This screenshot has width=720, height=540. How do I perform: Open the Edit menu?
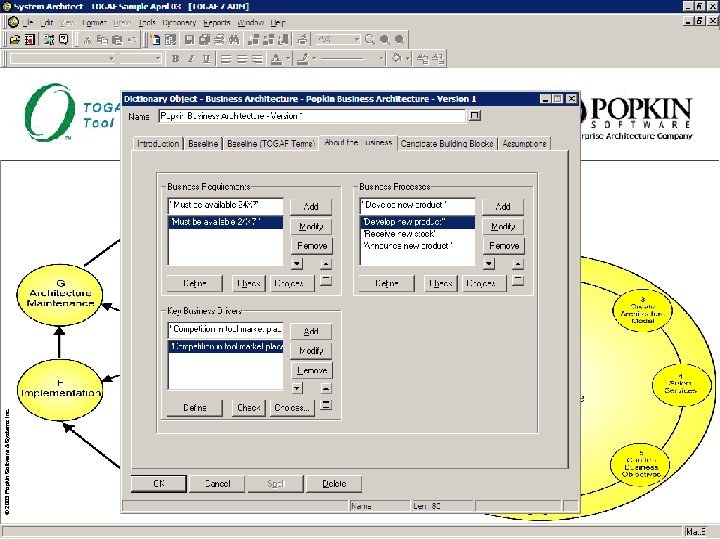click(x=47, y=22)
